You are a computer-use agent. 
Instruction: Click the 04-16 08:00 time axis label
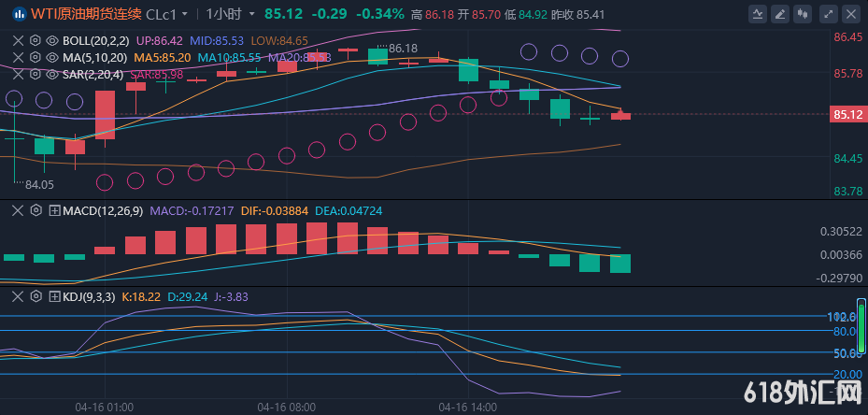287,408
